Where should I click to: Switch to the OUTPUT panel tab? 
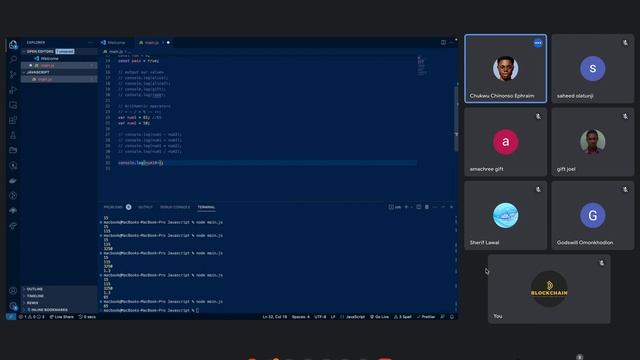tap(145, 207)
